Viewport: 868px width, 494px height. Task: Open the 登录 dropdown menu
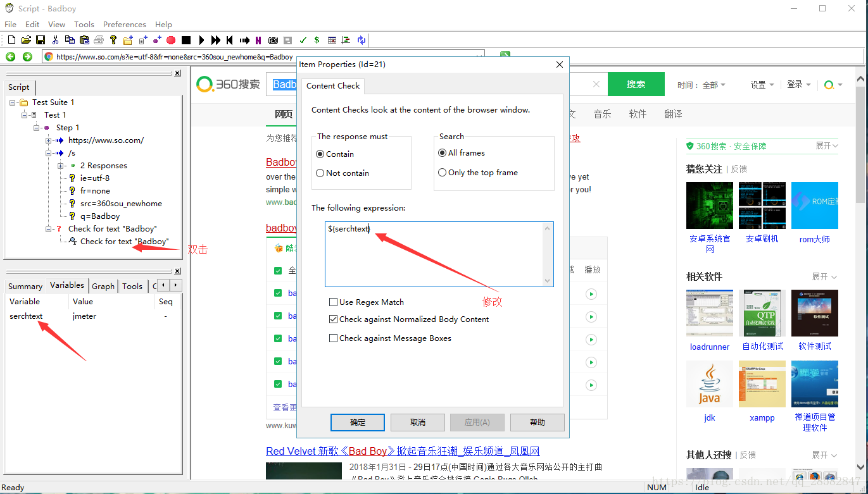click(798, 84)
